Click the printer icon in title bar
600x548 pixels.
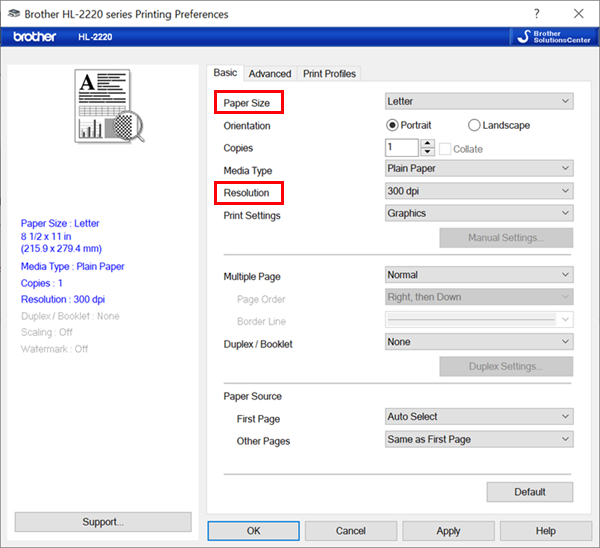click(x=14, y=14)
